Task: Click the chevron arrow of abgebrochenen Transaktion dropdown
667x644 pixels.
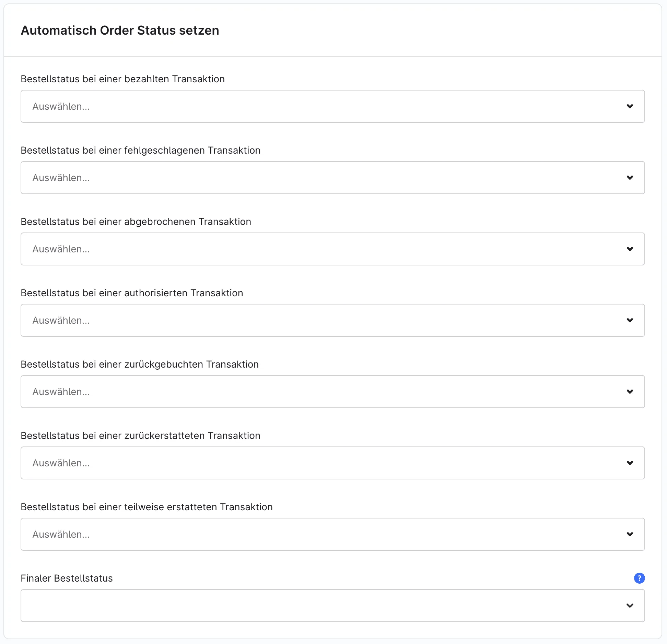Action: tap(630, 249)
